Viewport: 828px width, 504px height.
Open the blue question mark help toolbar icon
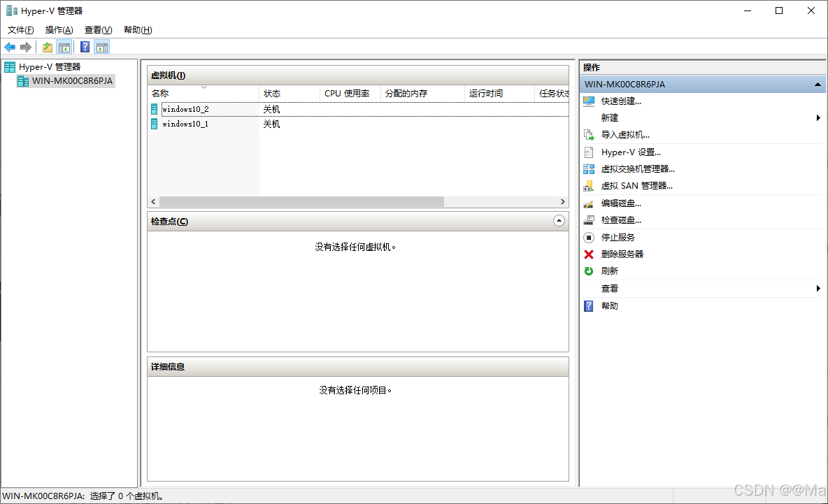pyautogui.click(x=85, y=48)
